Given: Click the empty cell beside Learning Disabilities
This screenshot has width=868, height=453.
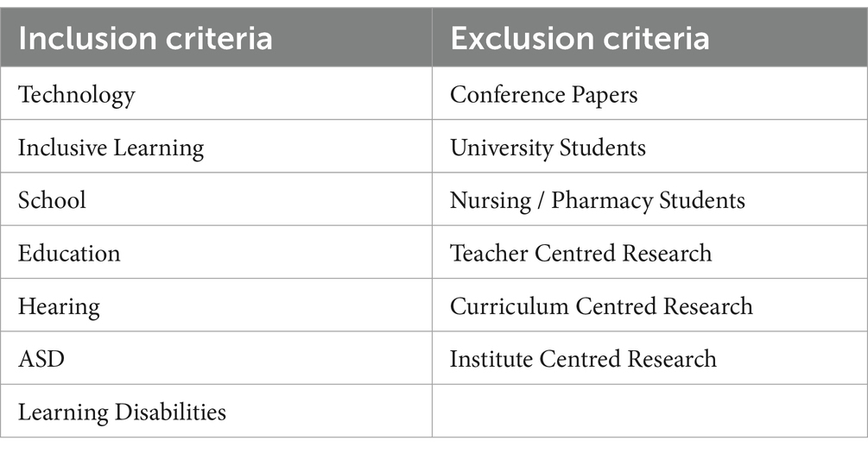Looking at the screenshot, I should coord(649,412).
